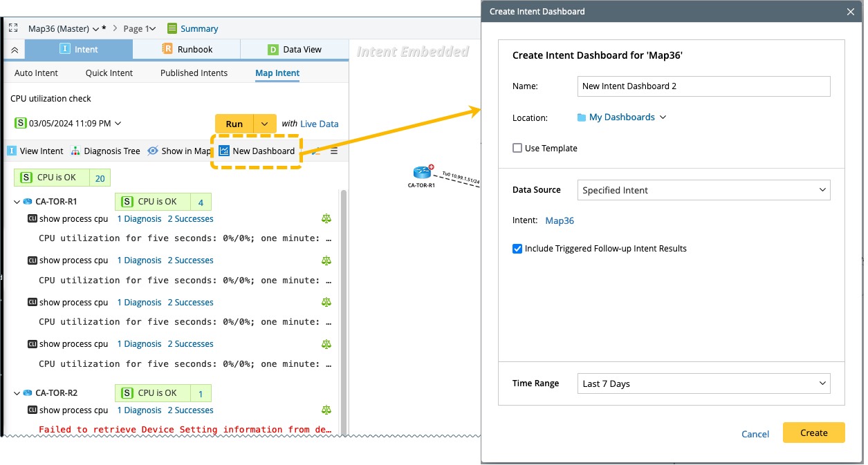Click the red Failed to retrieve Device Setting text
This screenshot has height=465, width=868.
click(185, 430)
